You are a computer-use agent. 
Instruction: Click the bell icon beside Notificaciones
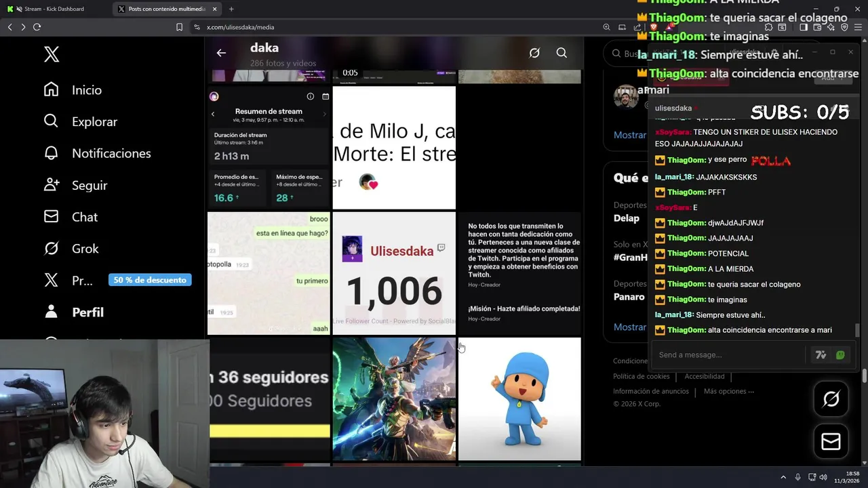tap(51, 153)
